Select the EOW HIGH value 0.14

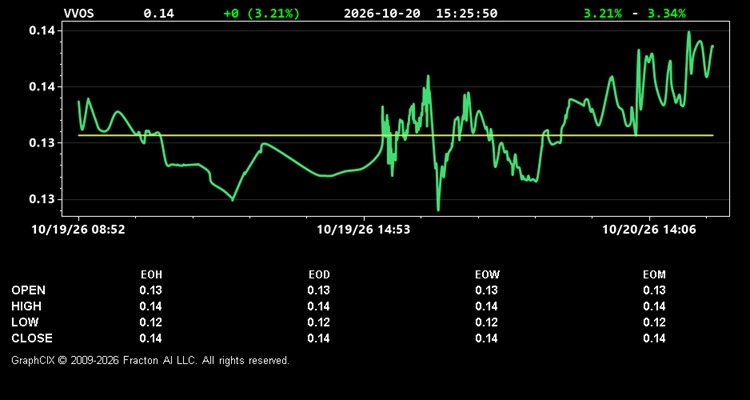pos(486,306)
